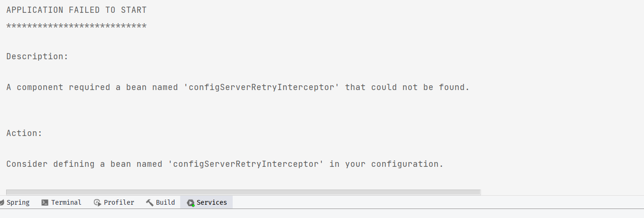Screen dimensions: 644x218
Task: Click the Services play icon
Action: [x=190, y=202]
